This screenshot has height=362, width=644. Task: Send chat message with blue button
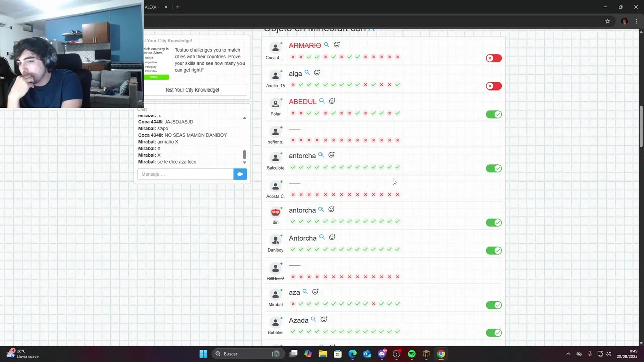click(x=240, y=174)
